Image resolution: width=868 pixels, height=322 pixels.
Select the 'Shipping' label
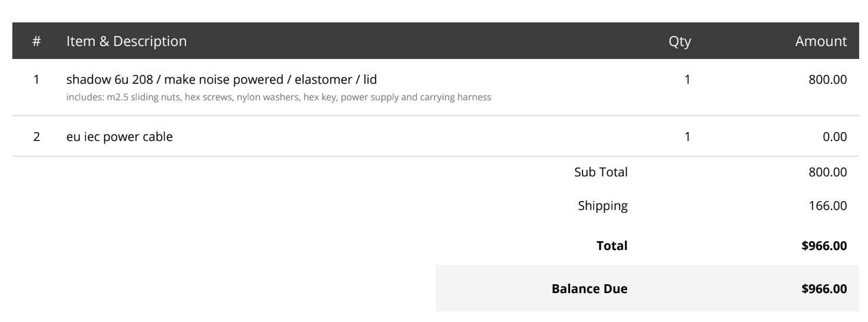point(604,206)
